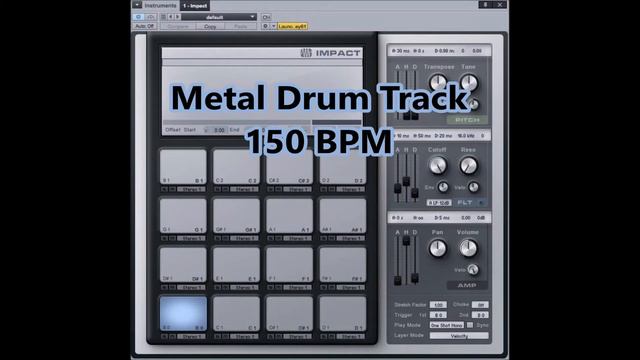Viewport: 640px width, 360px height.
Task: Click the Tune knob
Action: 469,82
